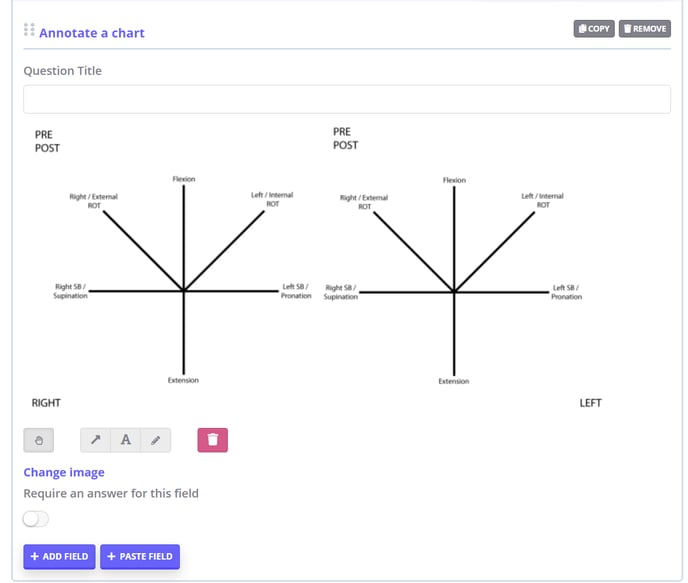Grab the drag handle beside Annotate a chart
Image resolution: width=688 pixels, height=583 pixels.
[29, 29]
